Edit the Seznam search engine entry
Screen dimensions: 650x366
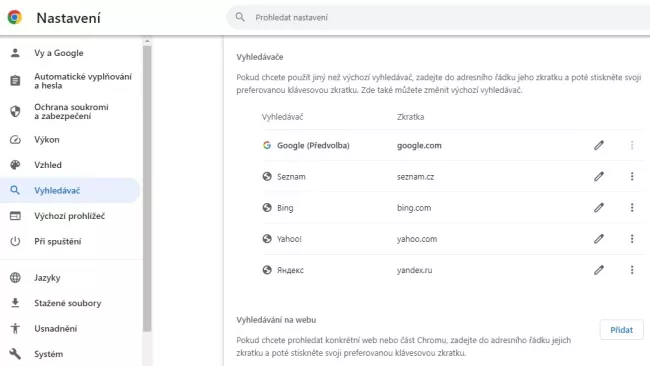click(599, 176)
